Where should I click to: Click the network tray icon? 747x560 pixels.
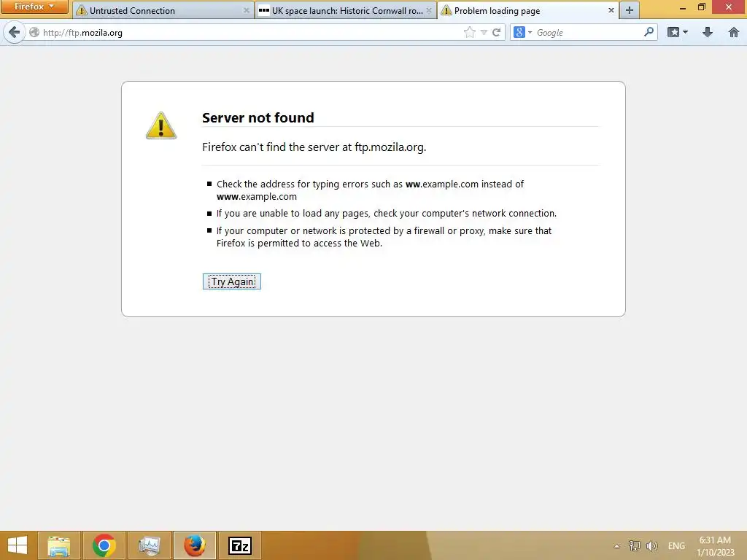coord(634,545)
